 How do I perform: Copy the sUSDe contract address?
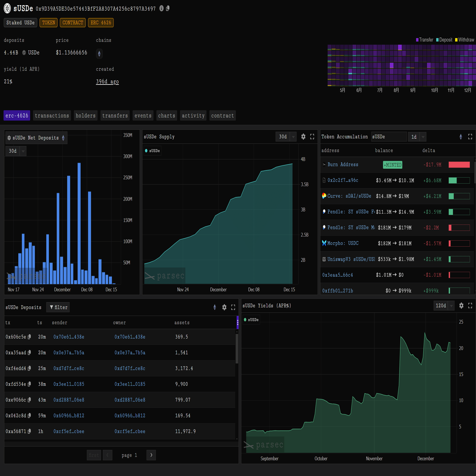[x=168, y=8]
